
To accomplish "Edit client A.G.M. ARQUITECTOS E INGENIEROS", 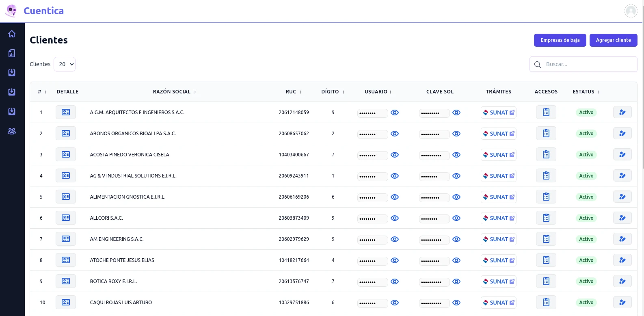I will pyautogui.click(x=622, y=112).
